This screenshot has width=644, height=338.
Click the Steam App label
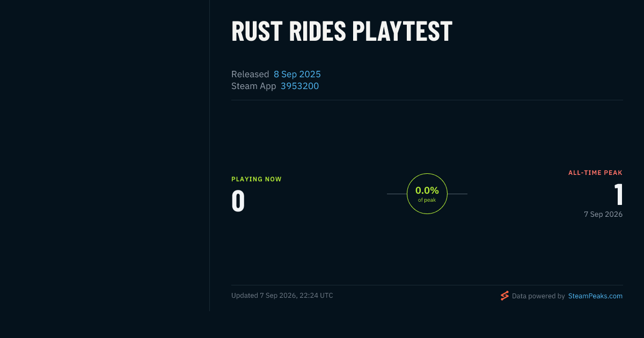point(254,86)
